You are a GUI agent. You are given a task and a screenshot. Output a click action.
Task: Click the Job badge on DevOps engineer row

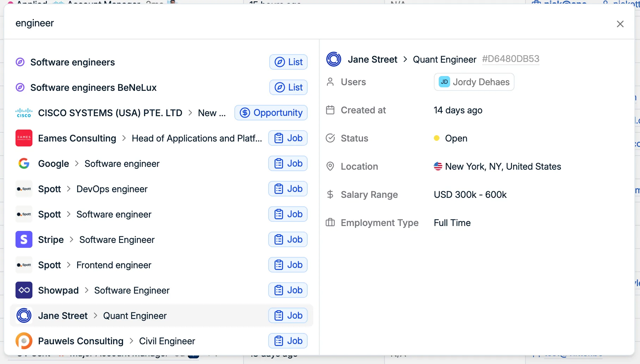[288, 189]
